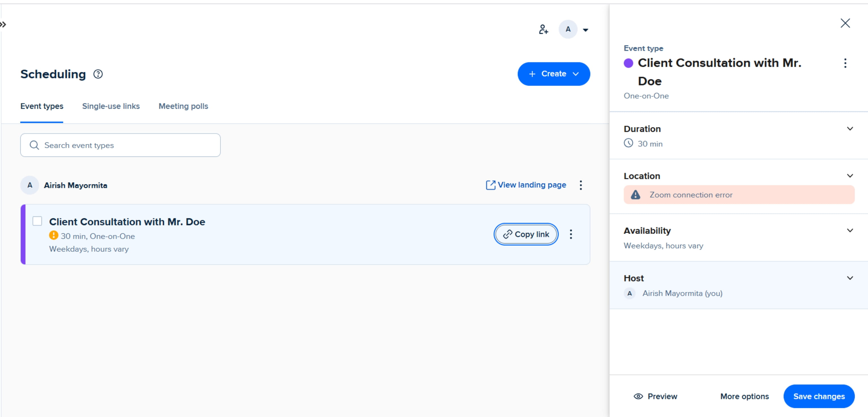The image size is (868, 417).
Task: Open three-dot menu beside View landing page
Action: (581, 185)
